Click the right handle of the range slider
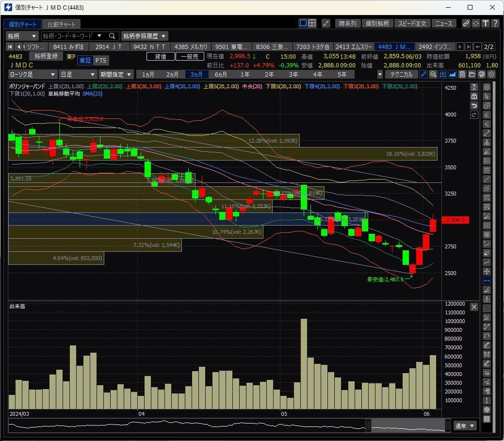Viewport: 504px width, 441px height. click(448, 425)
